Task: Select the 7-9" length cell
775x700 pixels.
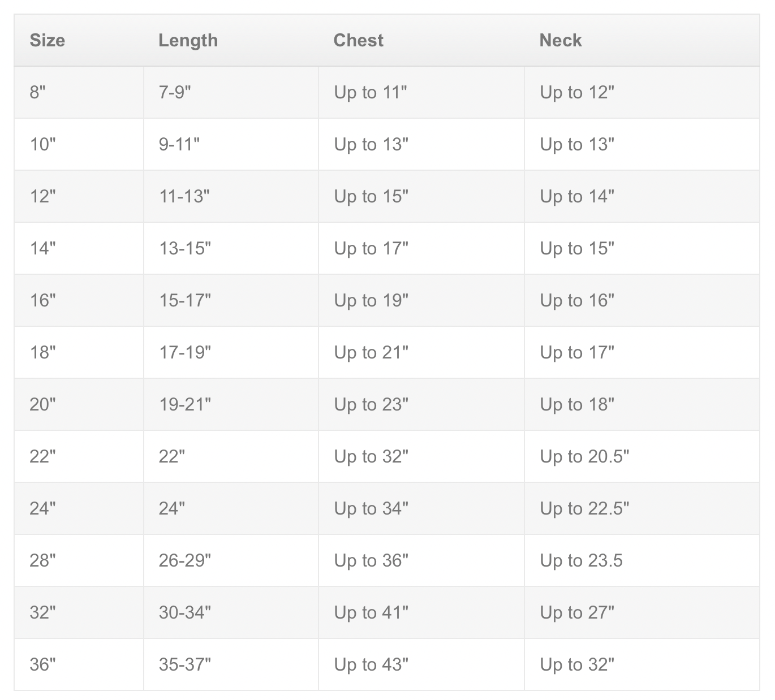Action: coord(231,92)
